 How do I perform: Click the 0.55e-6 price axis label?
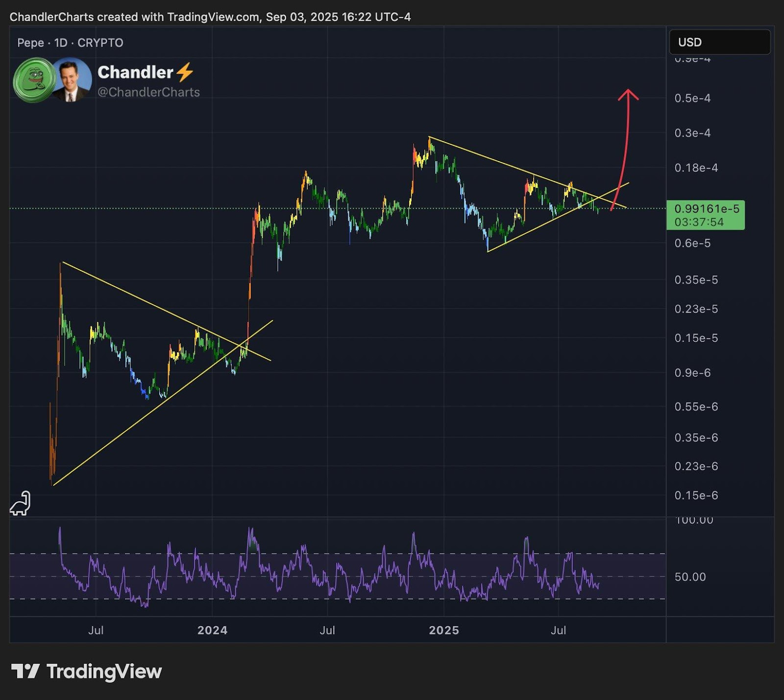click(x=696, y=407)
